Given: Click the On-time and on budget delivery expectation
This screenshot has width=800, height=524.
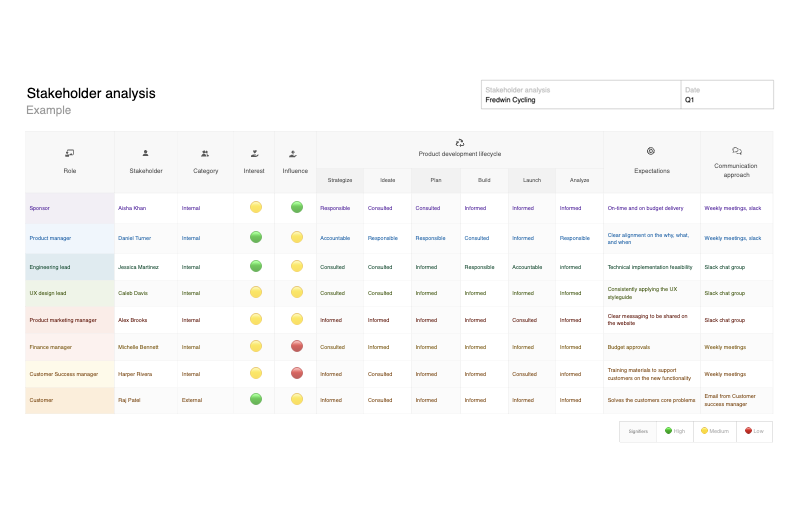Looking at the screenshot, I should pyautogui.click(x=645, y=208).
